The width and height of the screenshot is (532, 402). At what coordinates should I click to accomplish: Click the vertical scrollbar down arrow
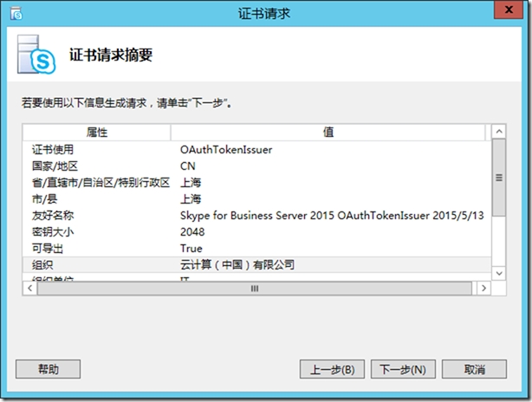coord(499,274)
